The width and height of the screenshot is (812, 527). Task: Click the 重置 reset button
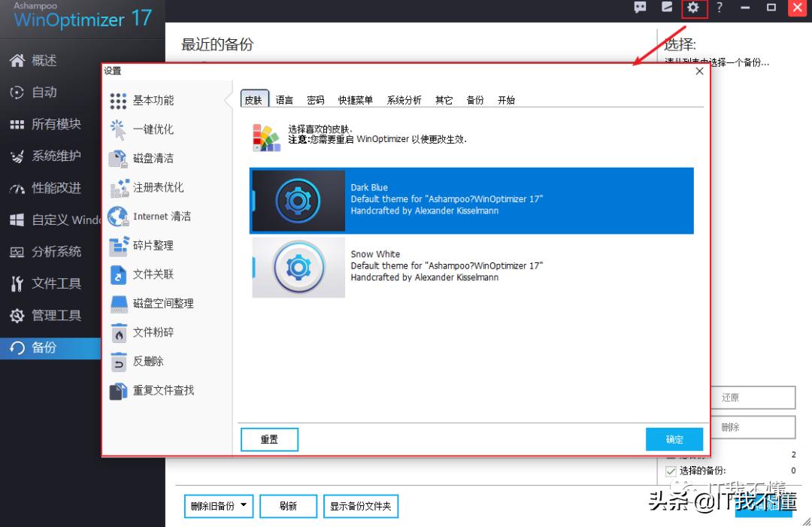click(x=268, y=439)
